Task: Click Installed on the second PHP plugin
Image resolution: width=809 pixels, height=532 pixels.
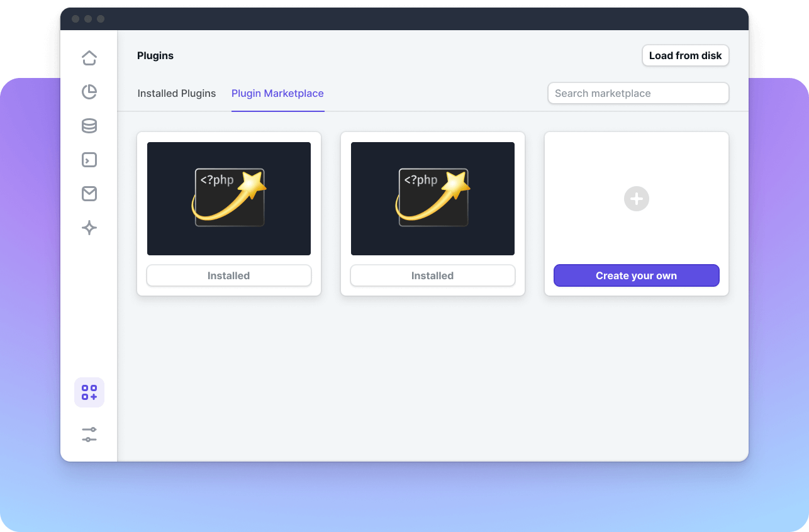Action: click(x=432, y=275)
